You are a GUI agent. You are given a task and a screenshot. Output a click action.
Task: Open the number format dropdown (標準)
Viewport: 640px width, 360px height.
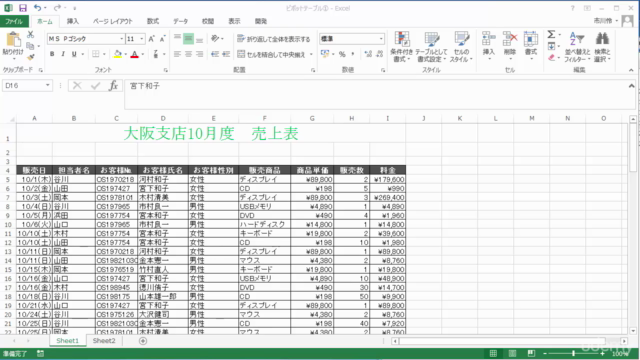(381, 39)
